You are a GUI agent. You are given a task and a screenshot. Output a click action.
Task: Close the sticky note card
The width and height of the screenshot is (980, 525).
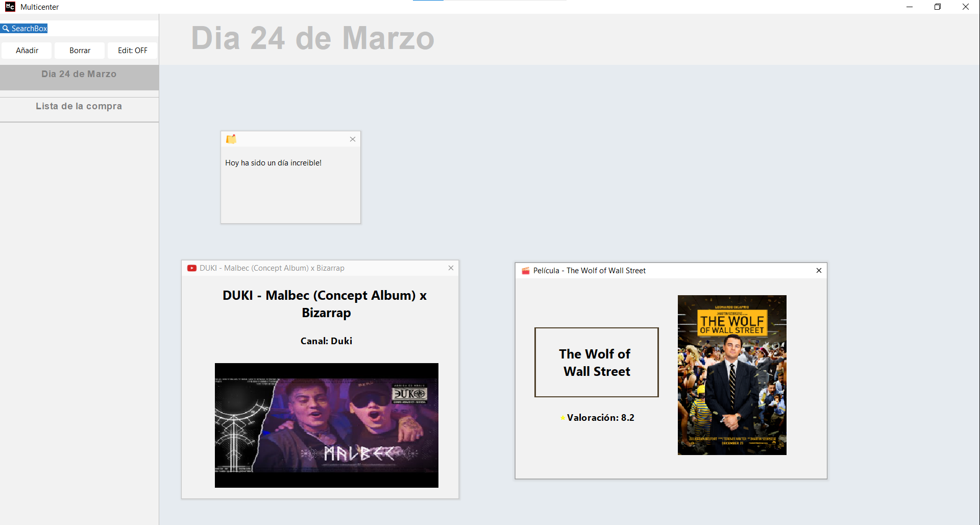click(352, 139)
